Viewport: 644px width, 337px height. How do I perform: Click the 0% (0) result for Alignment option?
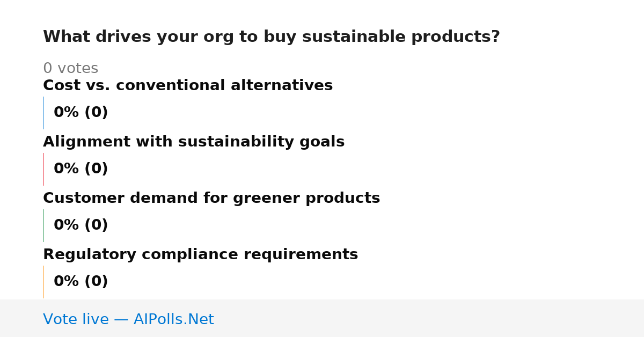coord(81,169)
